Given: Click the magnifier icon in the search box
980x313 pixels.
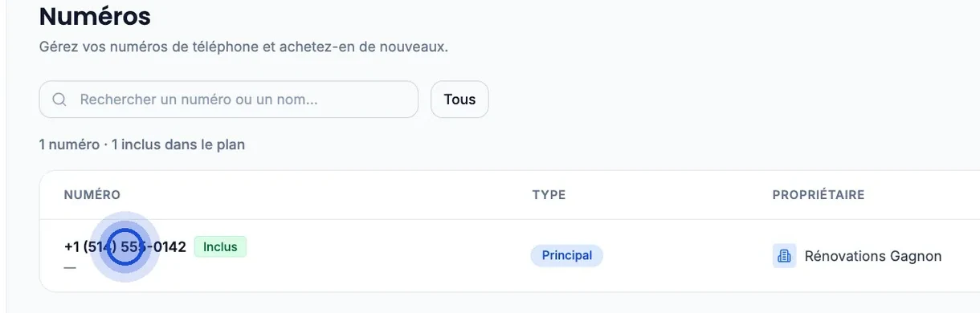Looking at the screenshot, I should [59, 100].
